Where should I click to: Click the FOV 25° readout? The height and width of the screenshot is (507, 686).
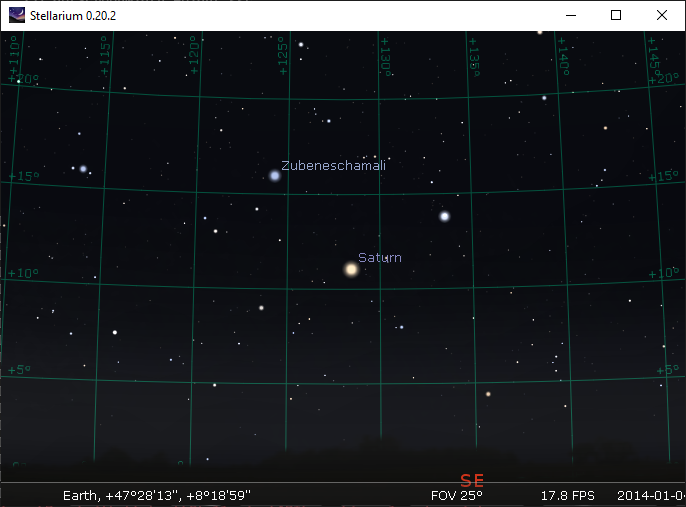pos(456,495)
